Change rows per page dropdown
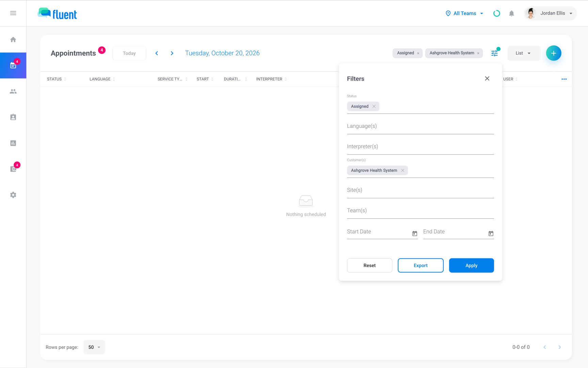Viewport: 588px width, 368px height. tap(94, 347)
